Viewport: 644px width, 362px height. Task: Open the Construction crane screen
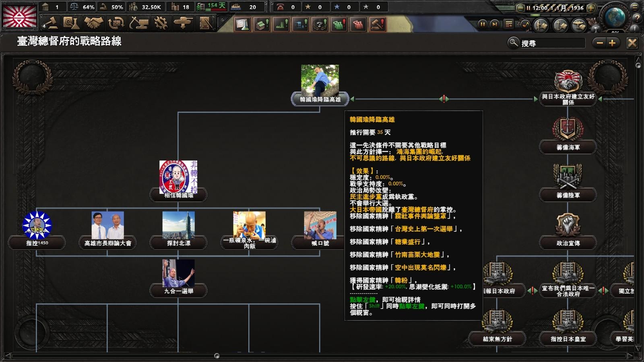point(138,23)
